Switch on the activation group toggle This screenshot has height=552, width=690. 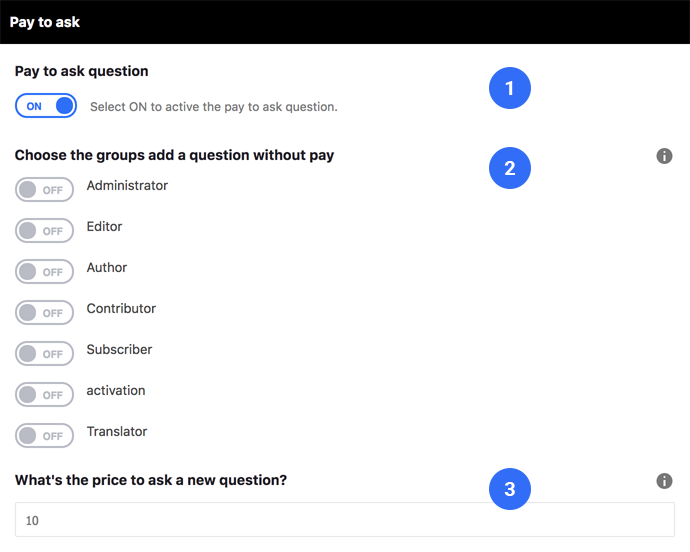tap(44, 394)
